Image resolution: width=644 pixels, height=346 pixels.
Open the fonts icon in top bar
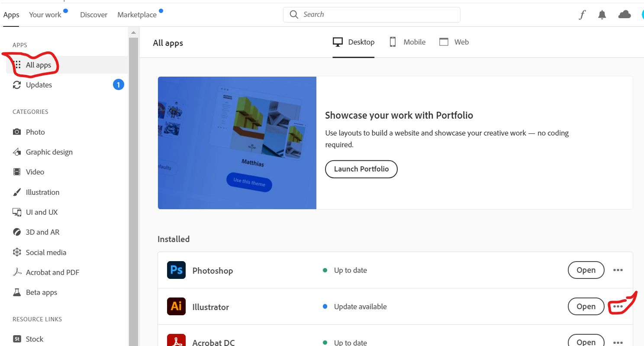click(582, 15)
